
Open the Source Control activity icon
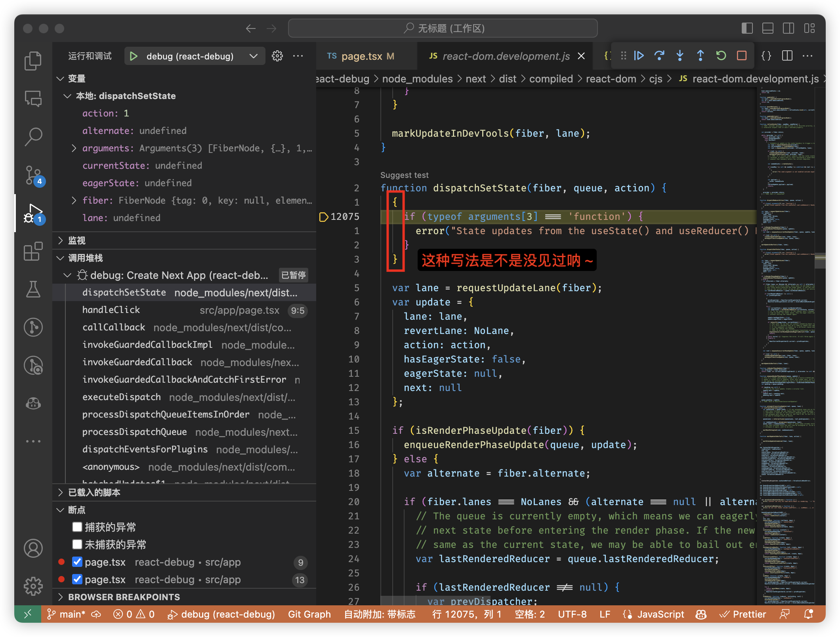coord(33,175)
